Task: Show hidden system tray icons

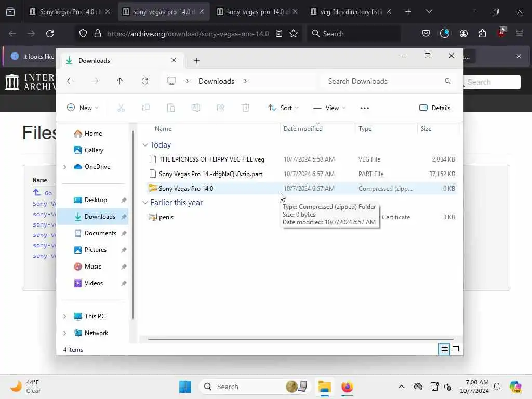Action: click(x=402, y=387)
